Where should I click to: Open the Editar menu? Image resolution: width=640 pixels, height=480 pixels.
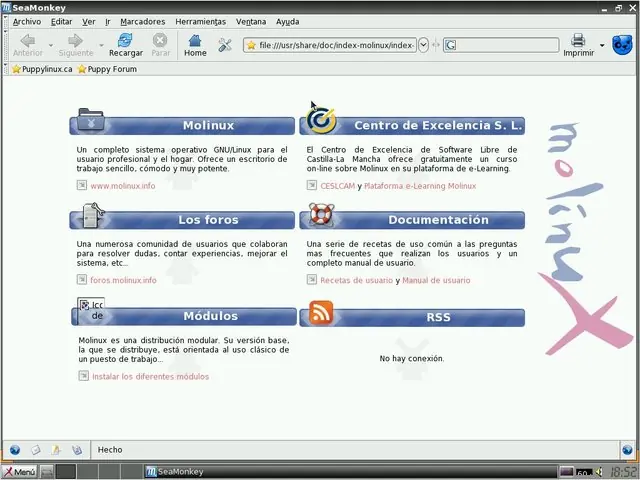(61, 22)
